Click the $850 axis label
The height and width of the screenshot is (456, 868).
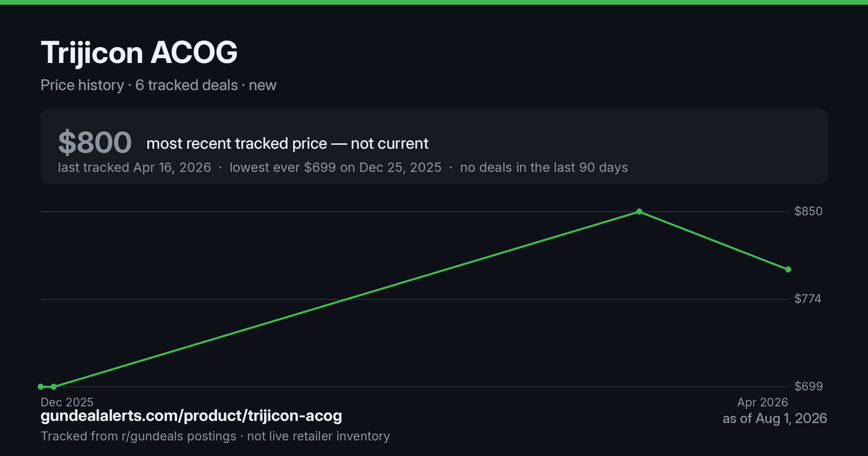point(809,211)
